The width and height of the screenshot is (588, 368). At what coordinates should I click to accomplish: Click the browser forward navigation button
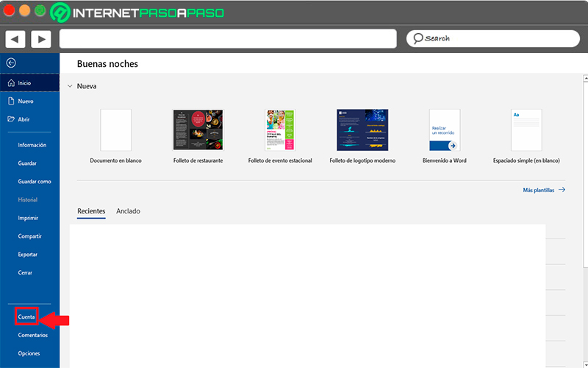click(41, 39)
